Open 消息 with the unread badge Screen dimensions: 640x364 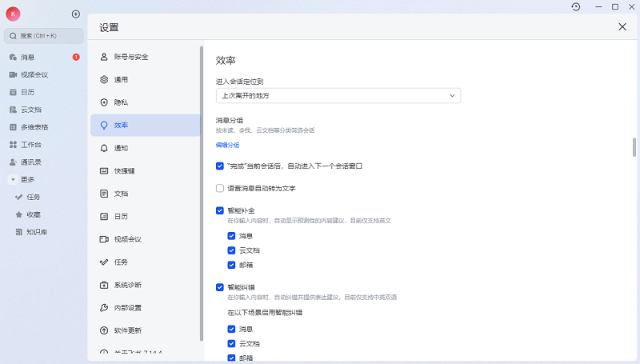pos(28,58)
